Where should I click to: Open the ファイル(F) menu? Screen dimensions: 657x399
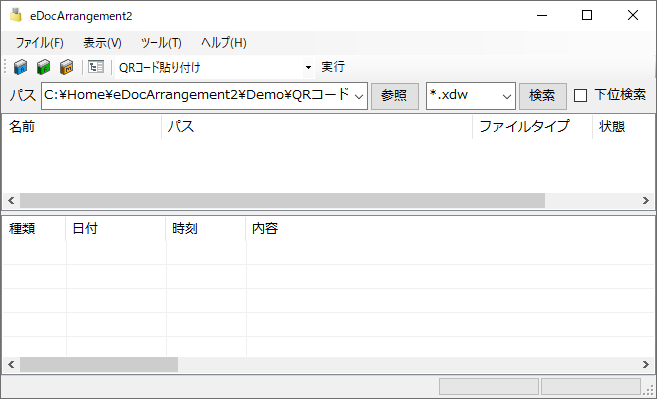click(x=39, y=43)
